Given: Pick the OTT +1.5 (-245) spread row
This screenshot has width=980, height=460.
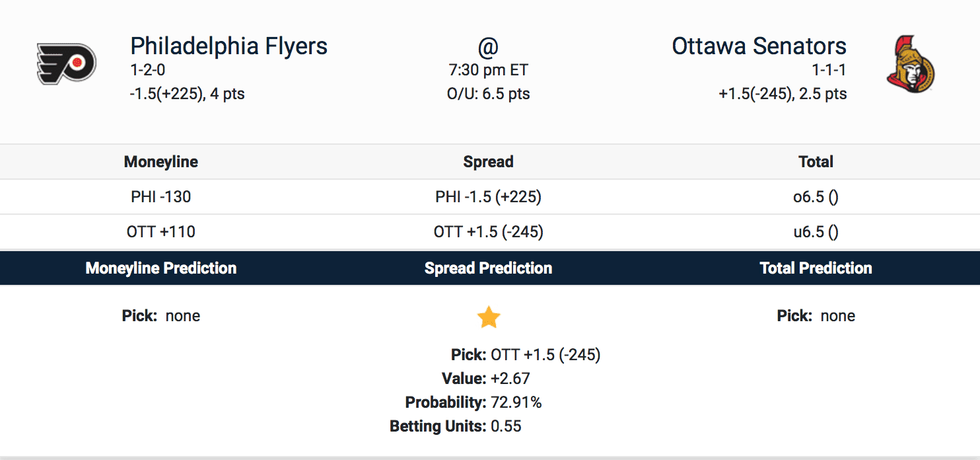Looking at the screenshot, I should (x=489, y=232).
